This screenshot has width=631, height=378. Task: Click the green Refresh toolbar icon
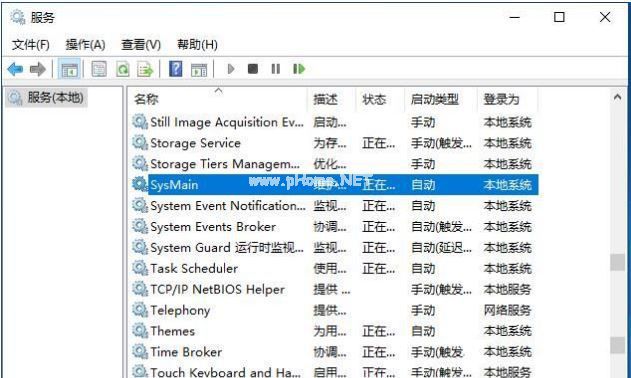coord(122,69)
